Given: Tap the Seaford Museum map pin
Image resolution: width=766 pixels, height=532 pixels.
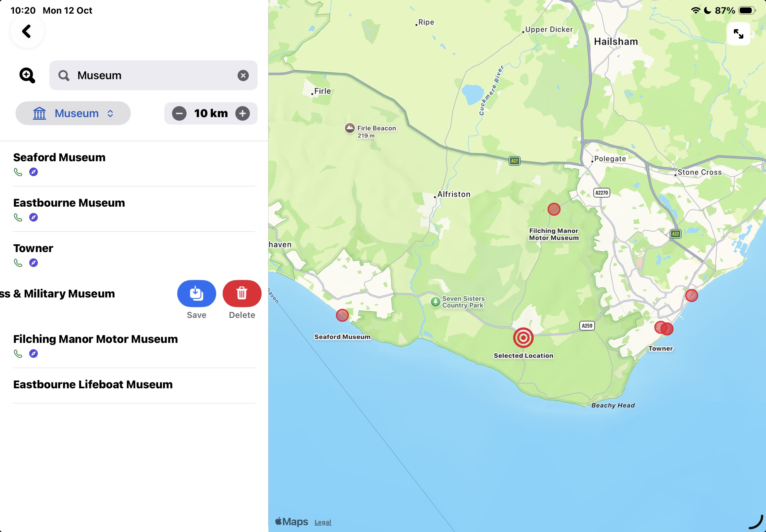Looking at the screenshot, I should (x=342, y=315).
